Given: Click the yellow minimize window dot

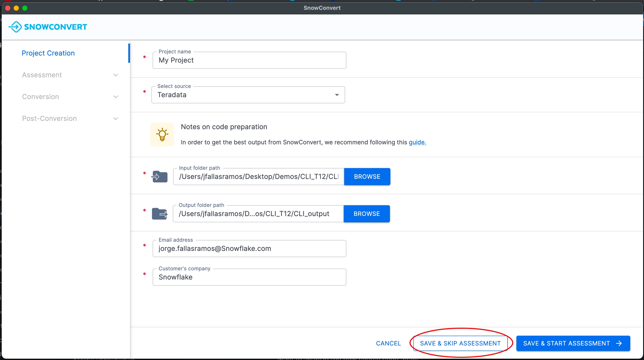Looking at the screenshot, I should [16, 8].
